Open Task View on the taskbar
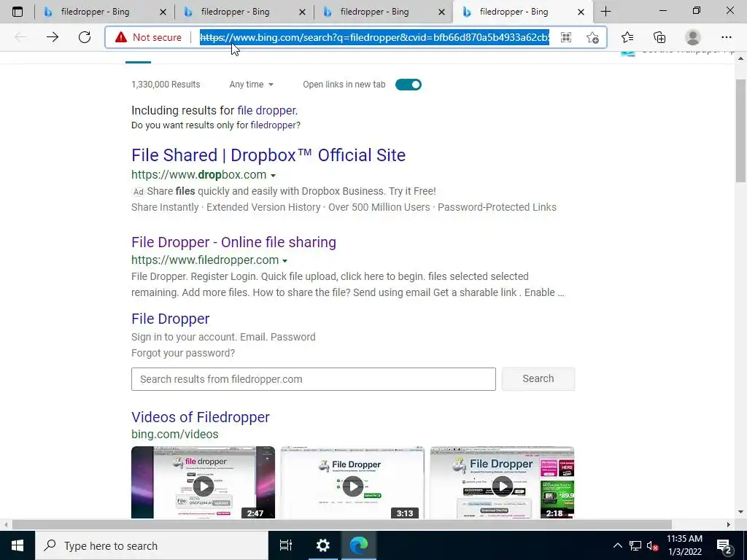This screenshot has height=560, width=747. [286, 545]
